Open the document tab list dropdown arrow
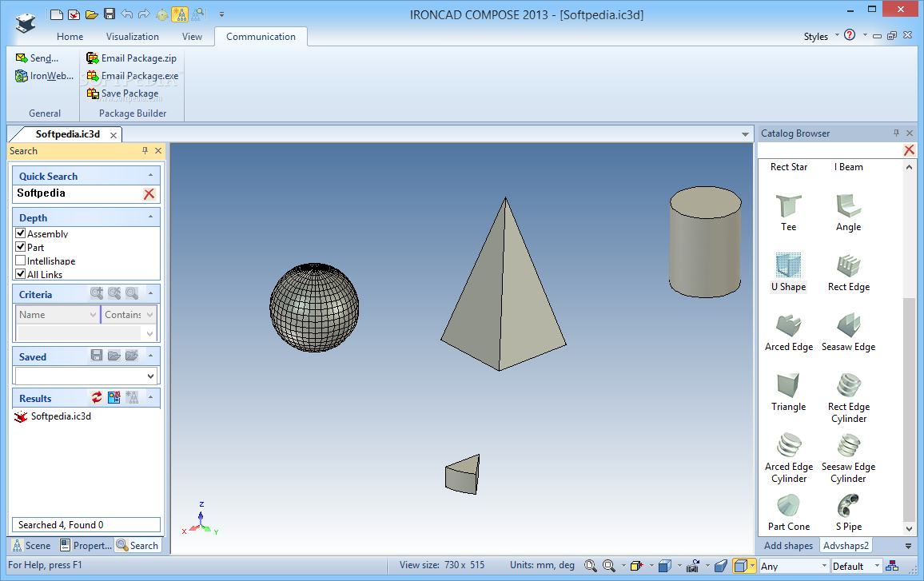924x581 pixels. point(745,134)
